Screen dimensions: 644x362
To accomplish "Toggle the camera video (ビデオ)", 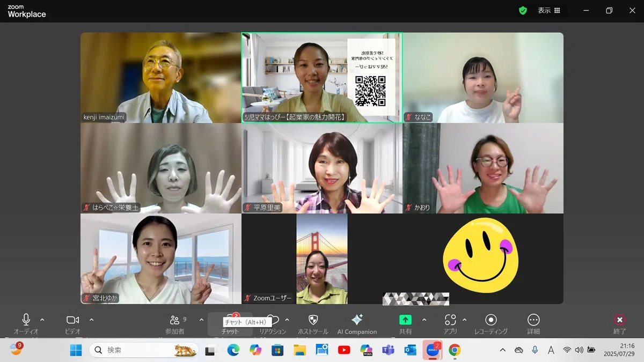I will pos(72,324).
